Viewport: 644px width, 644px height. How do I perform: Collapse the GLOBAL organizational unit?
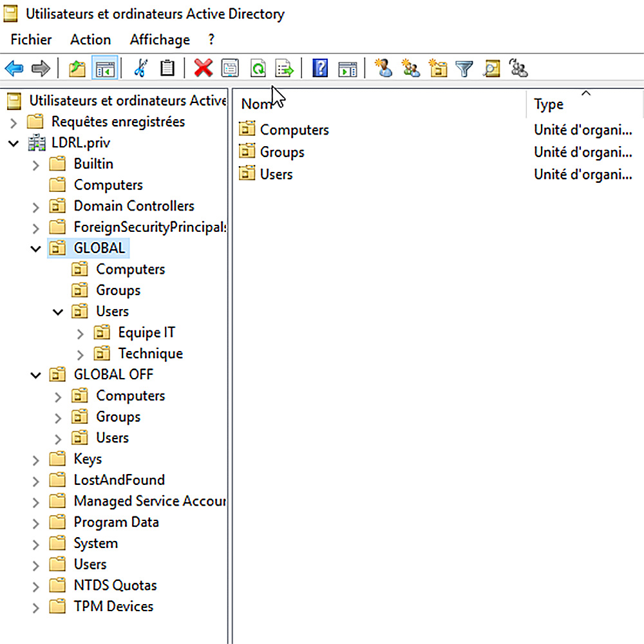pos(35,249)
